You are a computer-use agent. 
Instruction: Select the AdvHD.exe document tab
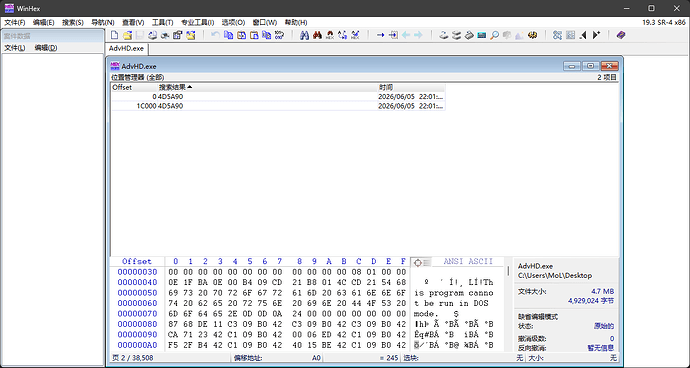point(126,48)
